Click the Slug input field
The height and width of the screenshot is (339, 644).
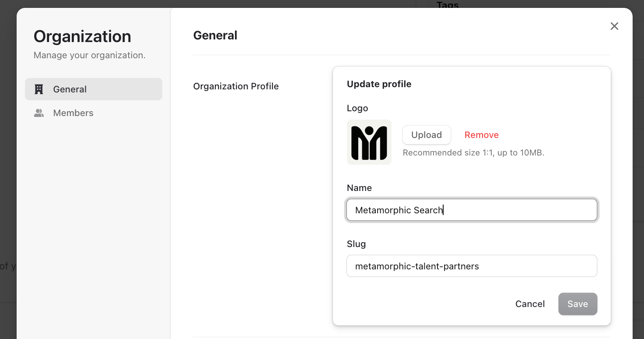(x=472, y=266)
